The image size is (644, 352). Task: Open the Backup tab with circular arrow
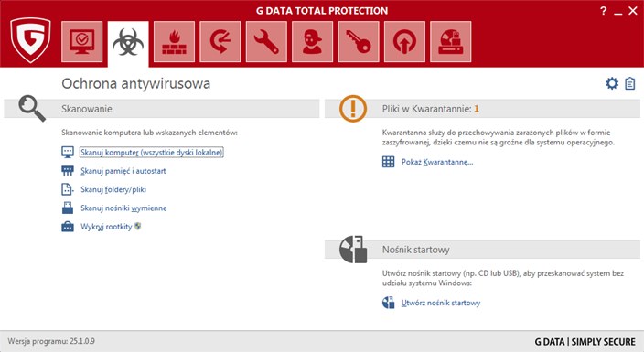(x=220, y=42)
